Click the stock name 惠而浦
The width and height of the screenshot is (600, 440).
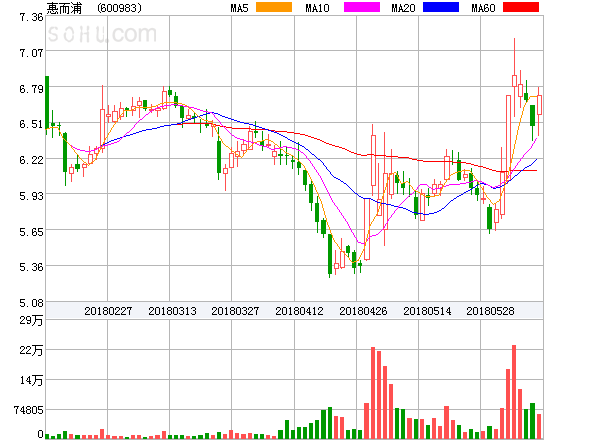point(64,8)
